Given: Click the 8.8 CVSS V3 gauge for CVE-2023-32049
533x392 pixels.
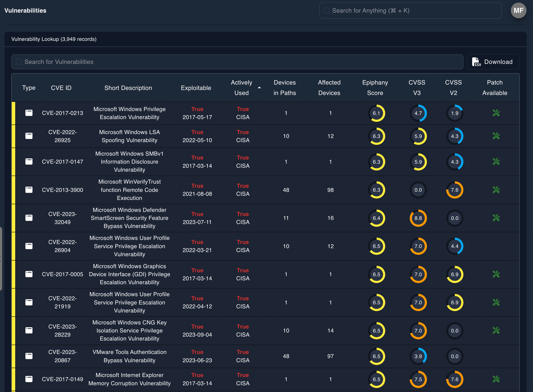Looking at the screenshot, I should (418, 218).
